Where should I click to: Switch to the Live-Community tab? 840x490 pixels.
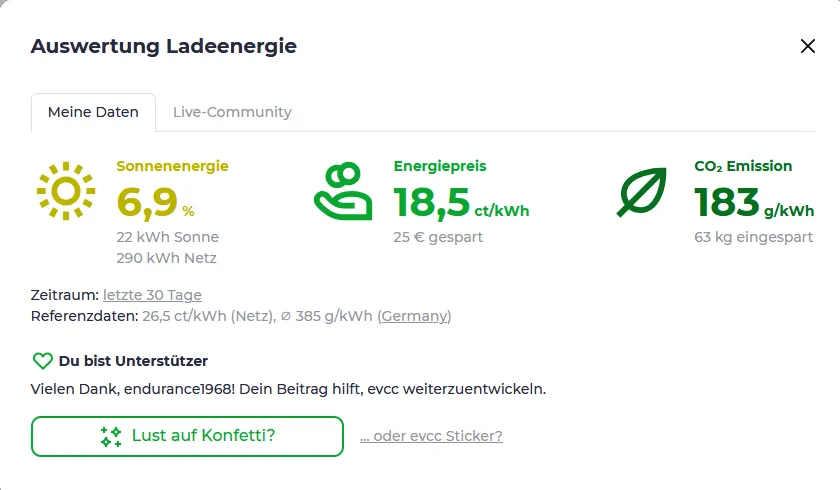pyautogui.click(x=232, y=112)
